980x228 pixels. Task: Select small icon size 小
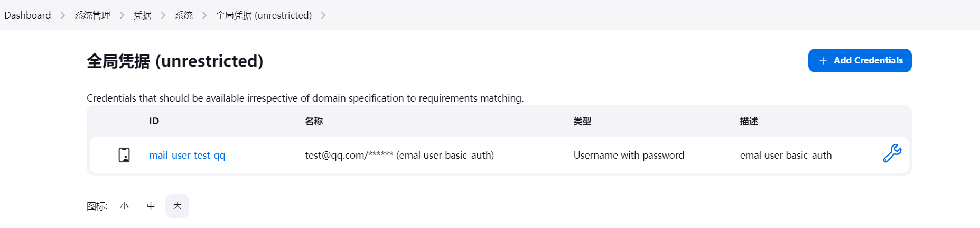[124, 206]
